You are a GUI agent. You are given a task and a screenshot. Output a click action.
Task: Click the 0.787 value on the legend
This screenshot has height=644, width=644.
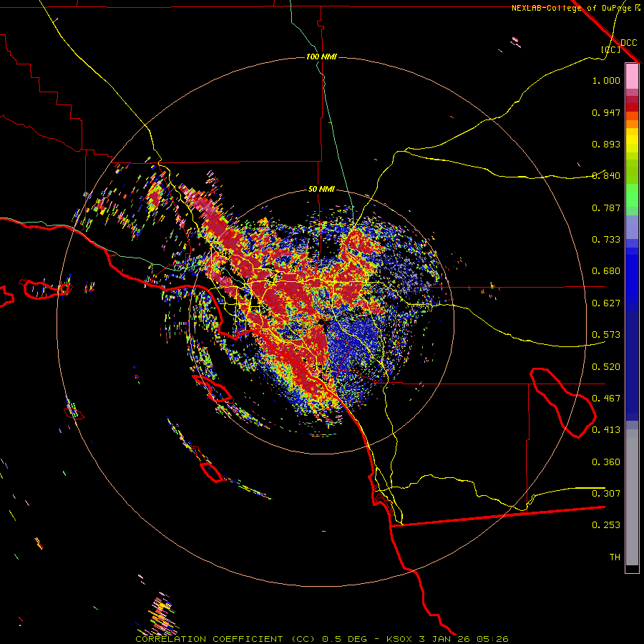click(606, 208)
